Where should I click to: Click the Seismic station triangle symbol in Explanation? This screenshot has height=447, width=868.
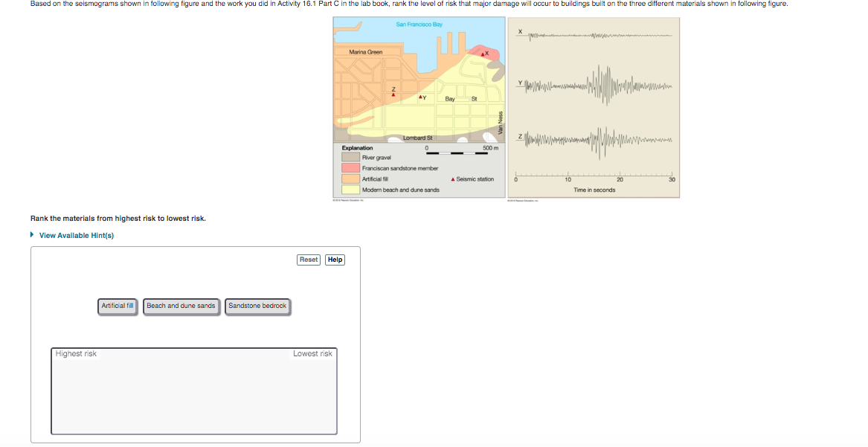coord(452,178)
